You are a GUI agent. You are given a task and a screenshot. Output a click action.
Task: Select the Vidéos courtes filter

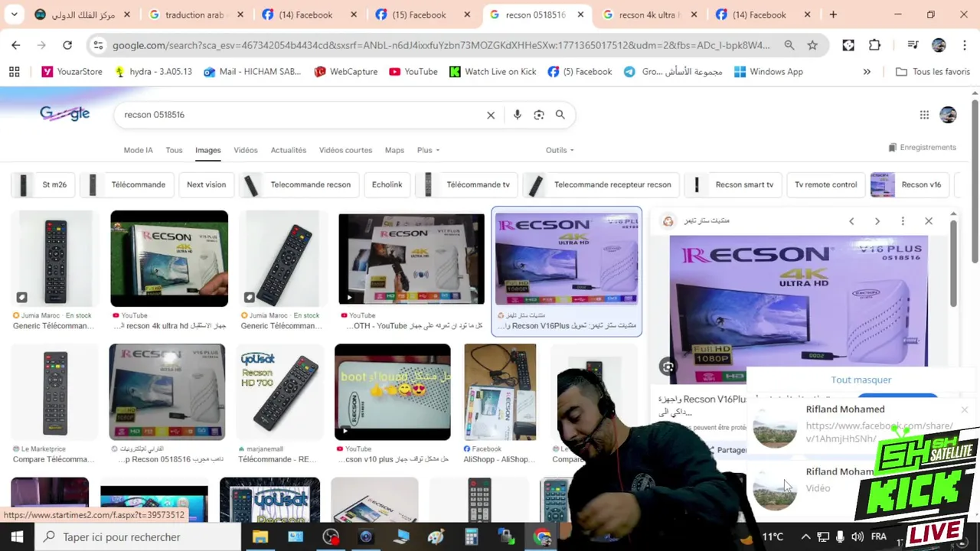coord(345,150)
